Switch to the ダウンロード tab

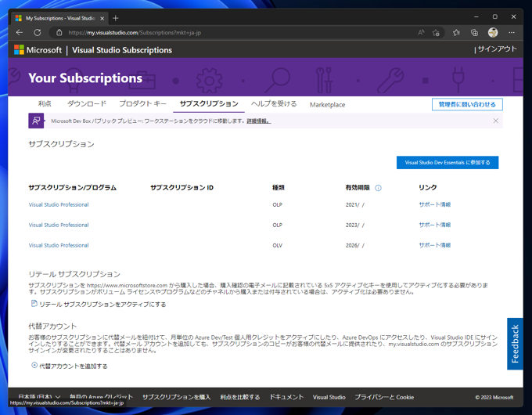(86, 104)
